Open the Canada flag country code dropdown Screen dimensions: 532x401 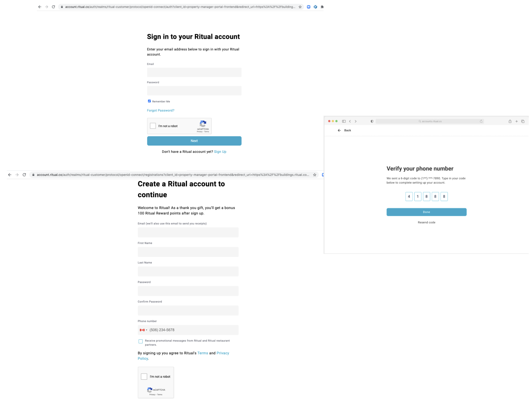click(x=143, y=330)
